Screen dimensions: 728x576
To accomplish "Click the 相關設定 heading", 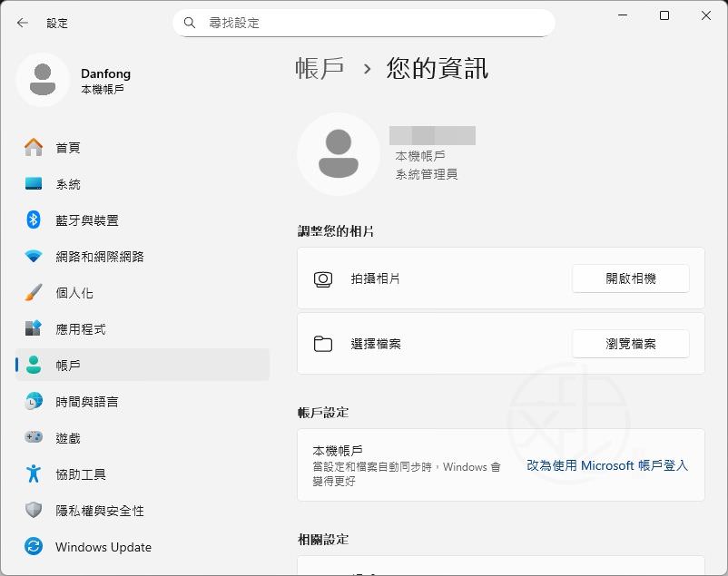I will coord(323,540).
